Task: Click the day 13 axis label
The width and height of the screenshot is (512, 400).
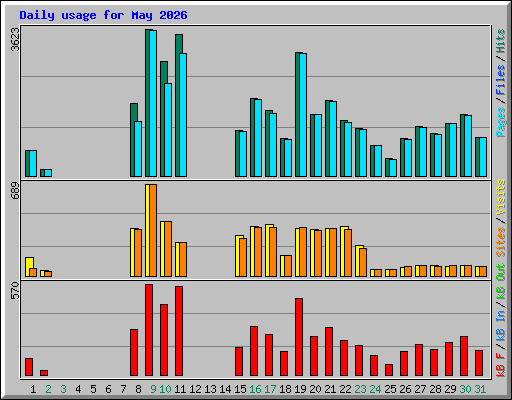Action: [210, 389]
